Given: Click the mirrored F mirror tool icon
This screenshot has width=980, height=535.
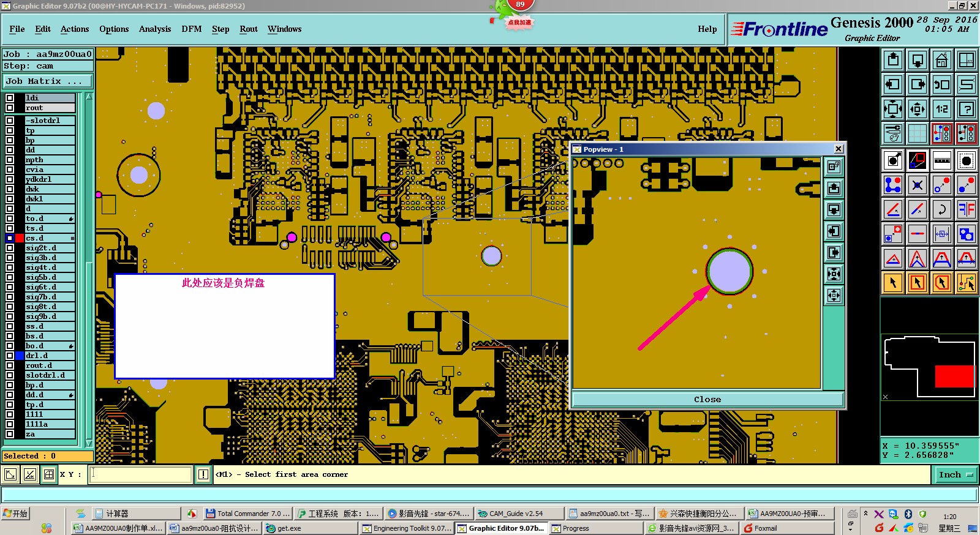Looking at the screenshot, I should pyautogui.click(x=967, y=209).
